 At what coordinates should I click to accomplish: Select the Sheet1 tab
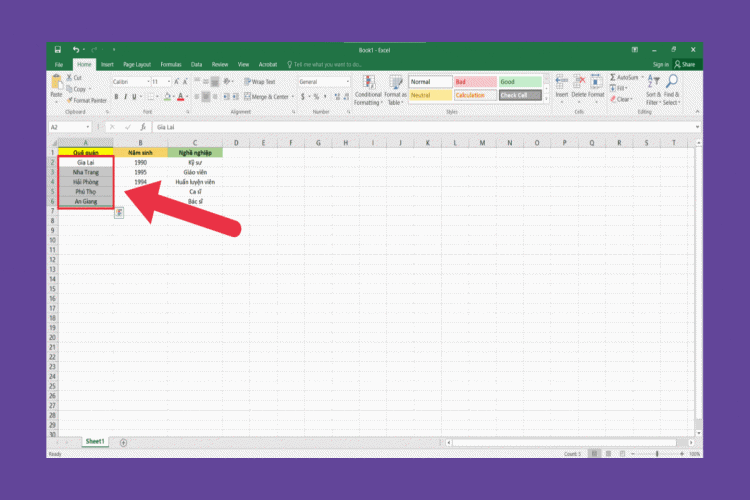click(x=95, y=442)
